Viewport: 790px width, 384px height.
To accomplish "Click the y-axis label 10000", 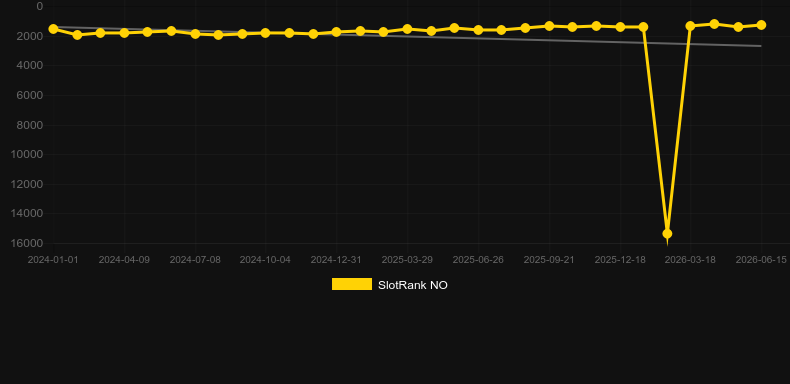I will coord(27,154).
